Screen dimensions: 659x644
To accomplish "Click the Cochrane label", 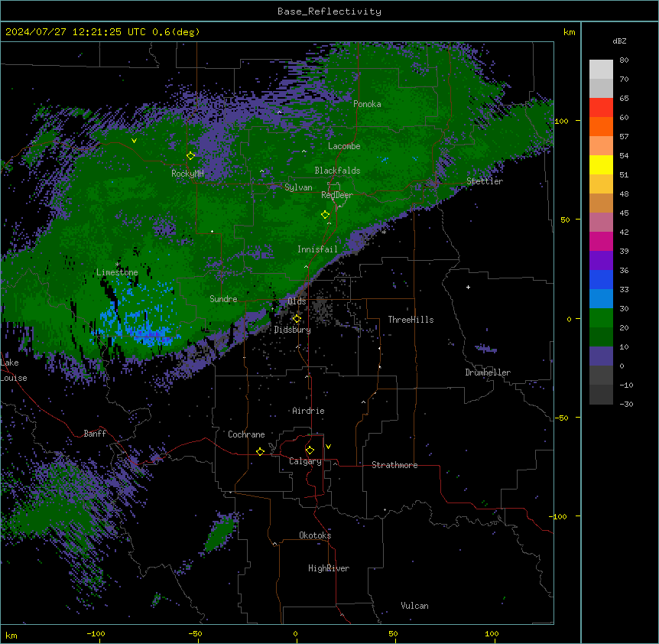I will pos(246,434).
